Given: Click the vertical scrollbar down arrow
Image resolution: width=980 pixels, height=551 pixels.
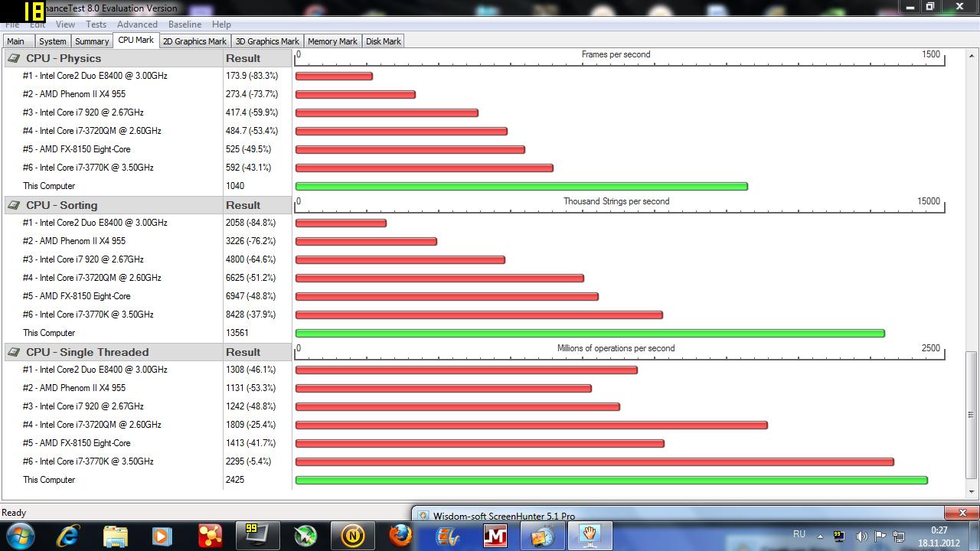Looking at the screenshot, I should [972, 492].
